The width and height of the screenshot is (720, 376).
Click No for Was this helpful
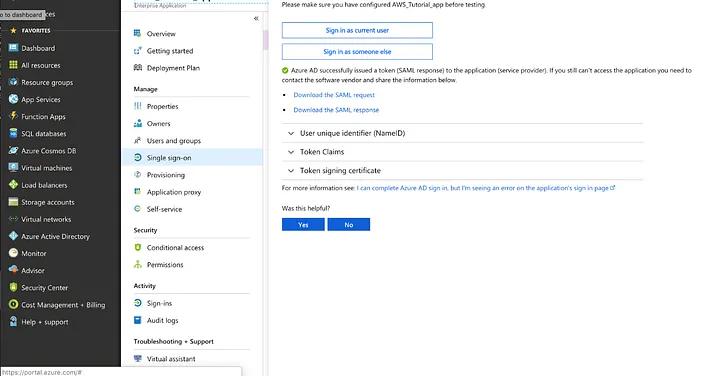(x=349, y=224)
